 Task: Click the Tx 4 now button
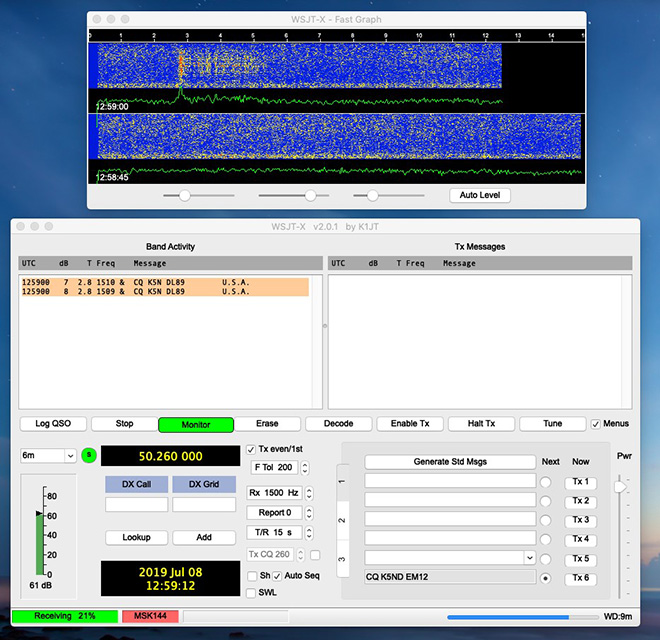click(x=580, y=539)
